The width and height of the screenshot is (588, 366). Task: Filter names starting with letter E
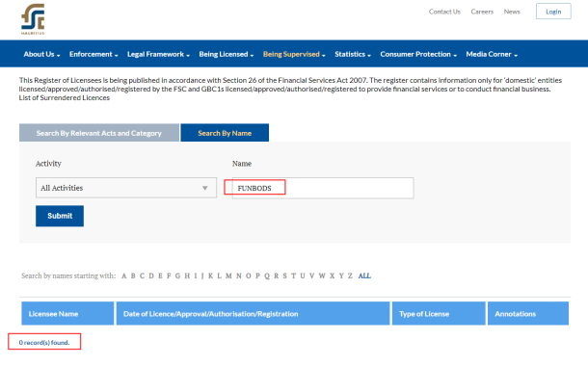(160, 276)
